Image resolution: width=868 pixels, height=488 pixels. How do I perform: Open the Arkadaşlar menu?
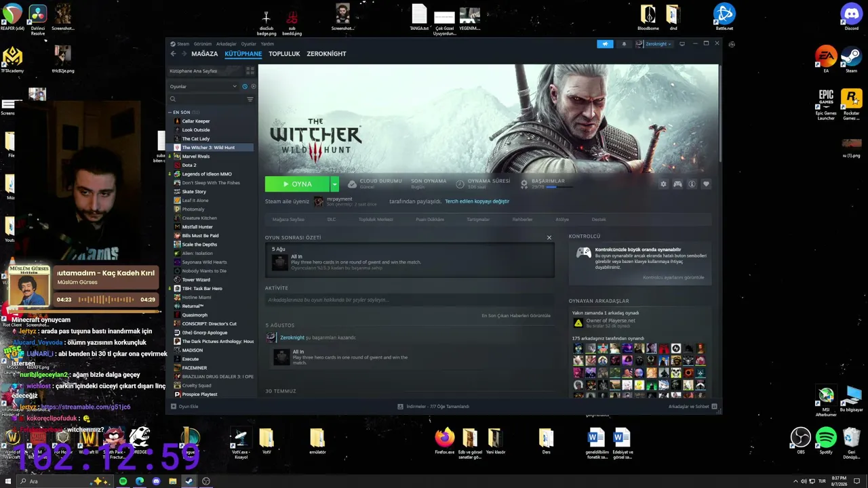[226, 44]
